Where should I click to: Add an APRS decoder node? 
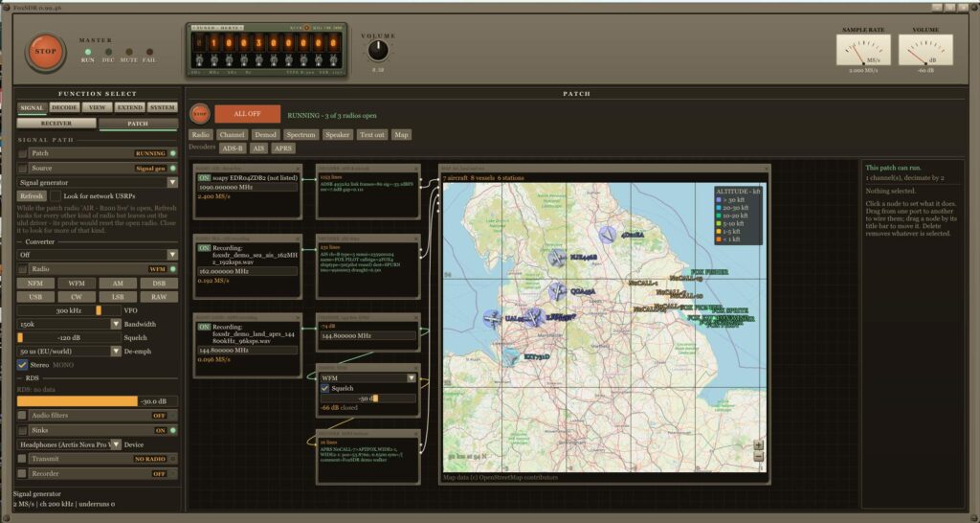click(x=283, y=148)
